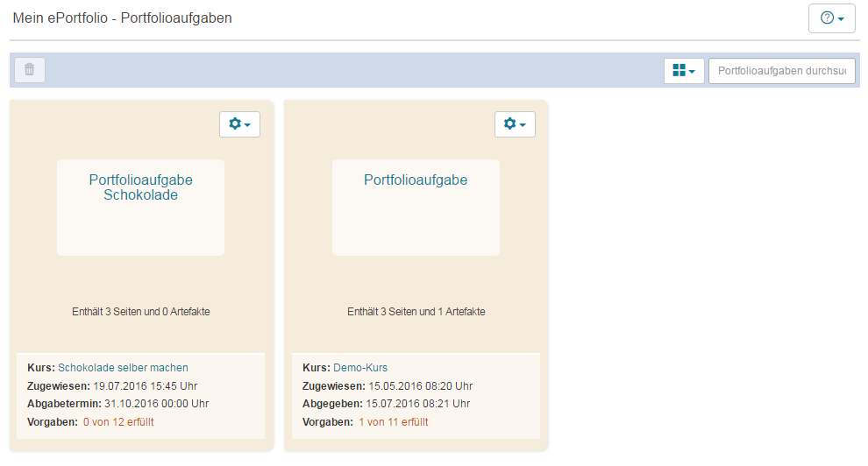Follow the Demo-Kurs course link
Screen dimensions: 868x466
tap(359, 368)
